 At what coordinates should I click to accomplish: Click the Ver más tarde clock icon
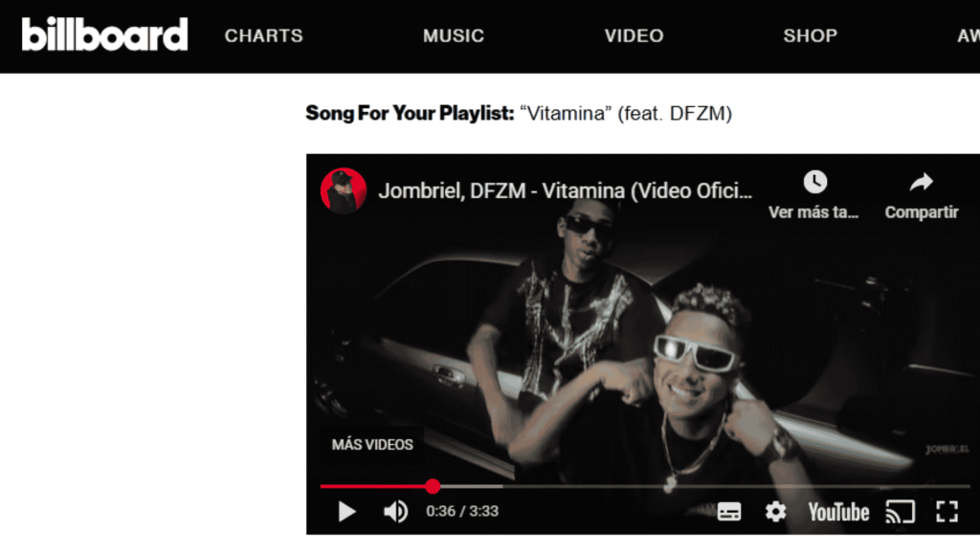tap(815, 182)
